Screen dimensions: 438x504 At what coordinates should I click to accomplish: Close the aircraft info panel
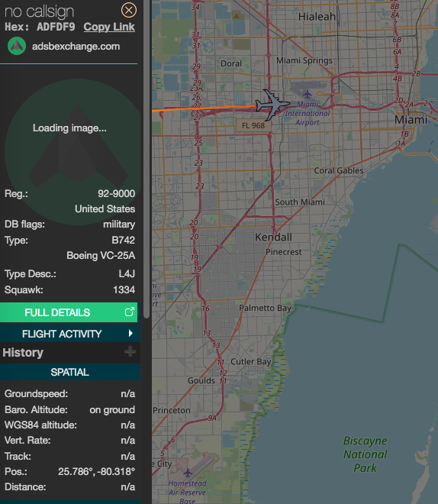click(129, 11)
